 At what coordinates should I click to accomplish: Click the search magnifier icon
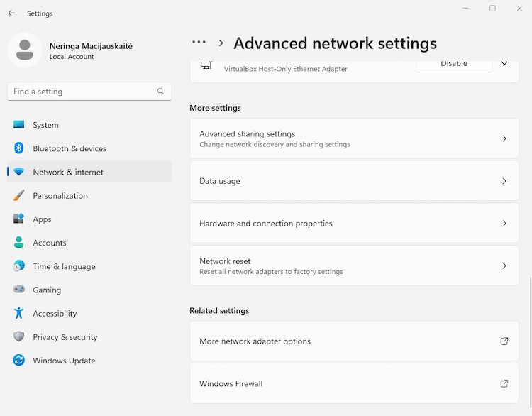point(160,92)
